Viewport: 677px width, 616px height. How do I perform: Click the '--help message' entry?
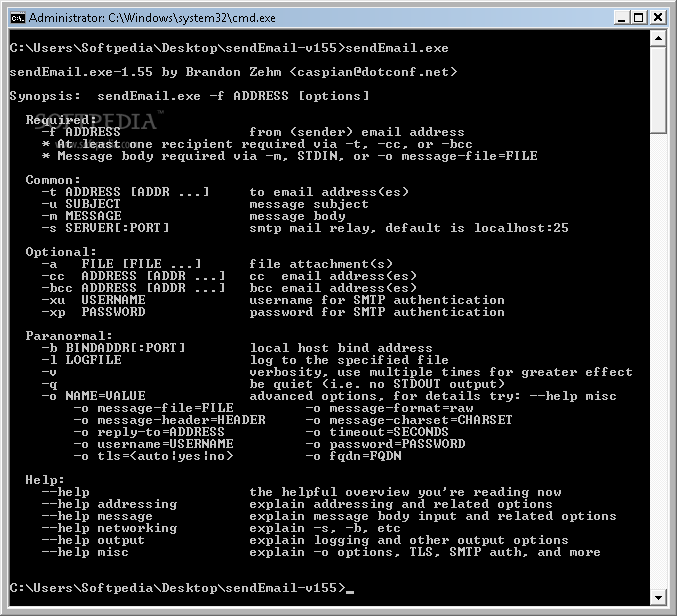click(97, 516)
